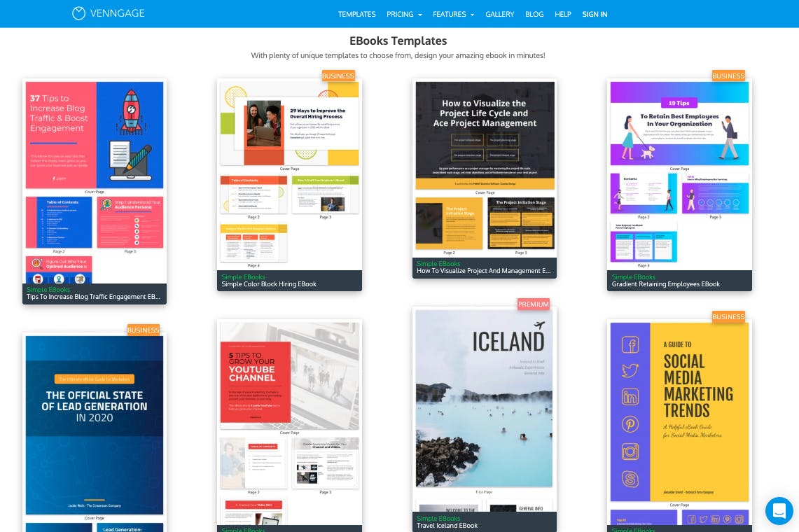Viewport: 799px width, 532px height.
Task: Open the Help page
Action: point(562,14)
